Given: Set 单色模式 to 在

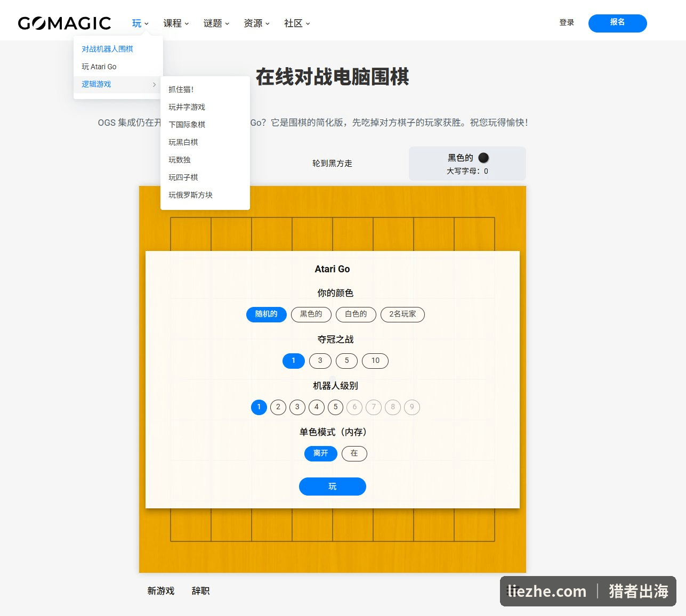Looking at the screenshot, I should tap(354, 453).
